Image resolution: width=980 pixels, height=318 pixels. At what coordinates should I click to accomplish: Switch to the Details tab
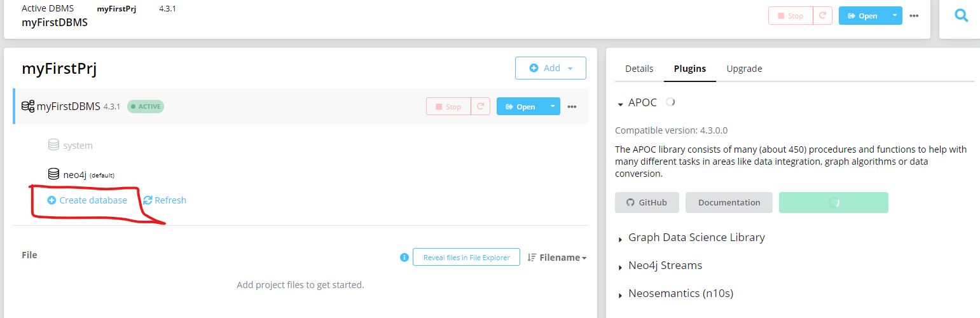click(639, 69)
